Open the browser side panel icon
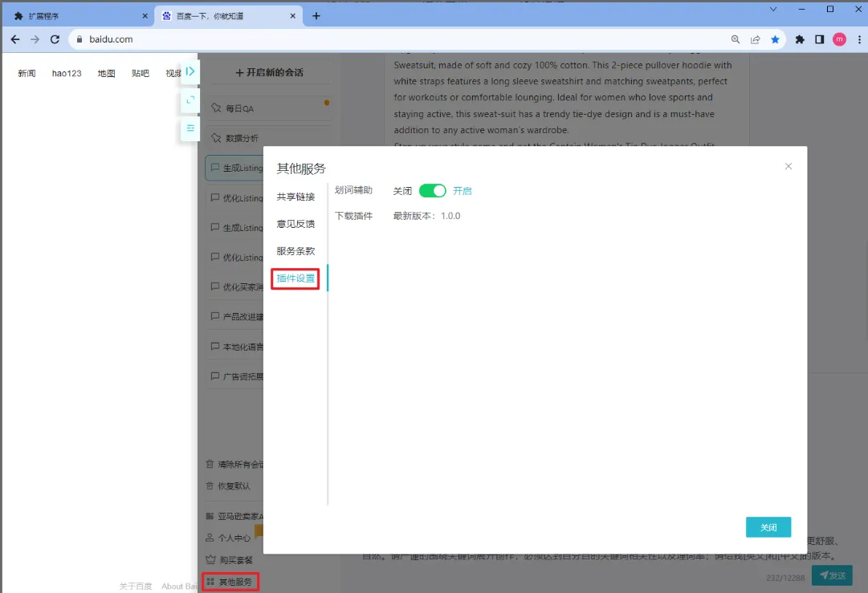Screen dimensions: 868x593 pos(819,39)
